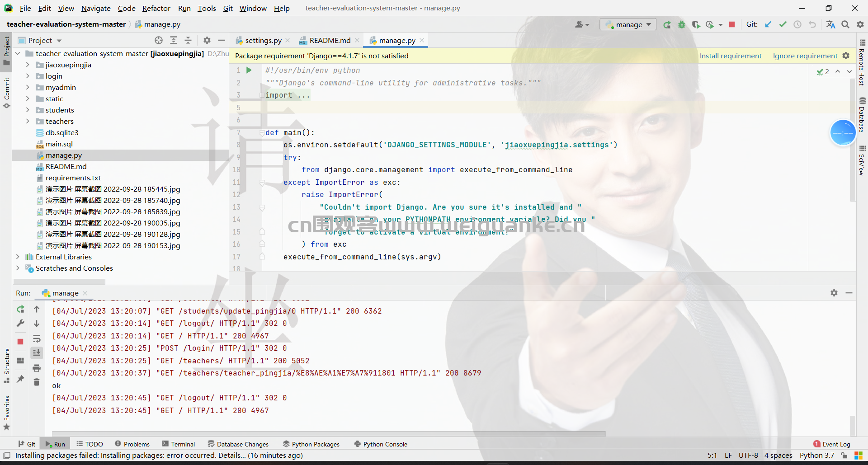Expand the External Libraries node
The height and width of the screenshot is (465, 868).
[18, 257]
